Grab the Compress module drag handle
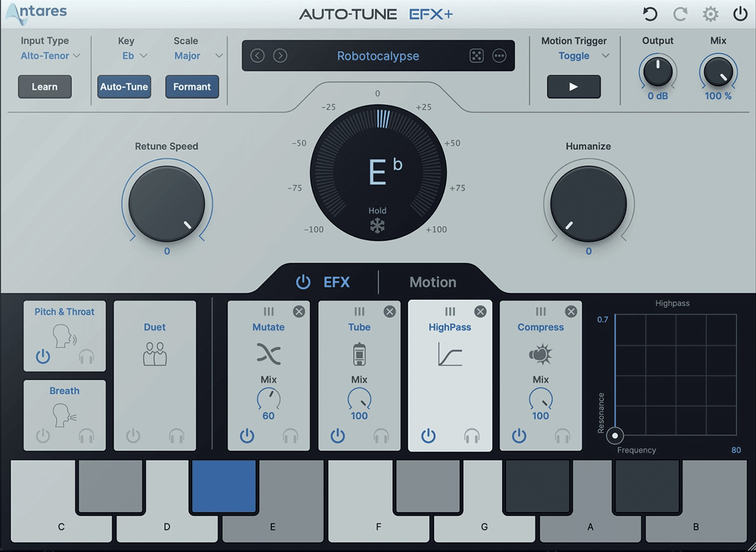The width and height of the screenshot is (756, 552). (x=541, y=311)
